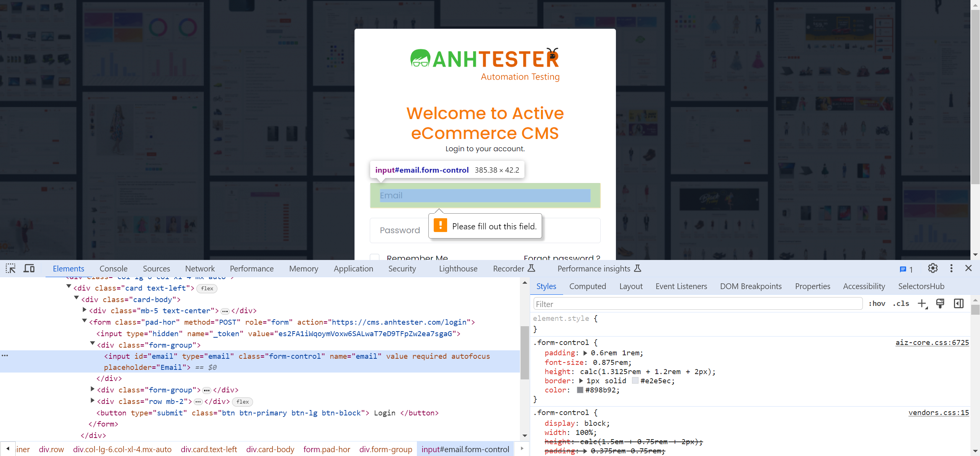Click into the Email input field
The height and width of the screenshot is (456, 980).
click(485, 196)
